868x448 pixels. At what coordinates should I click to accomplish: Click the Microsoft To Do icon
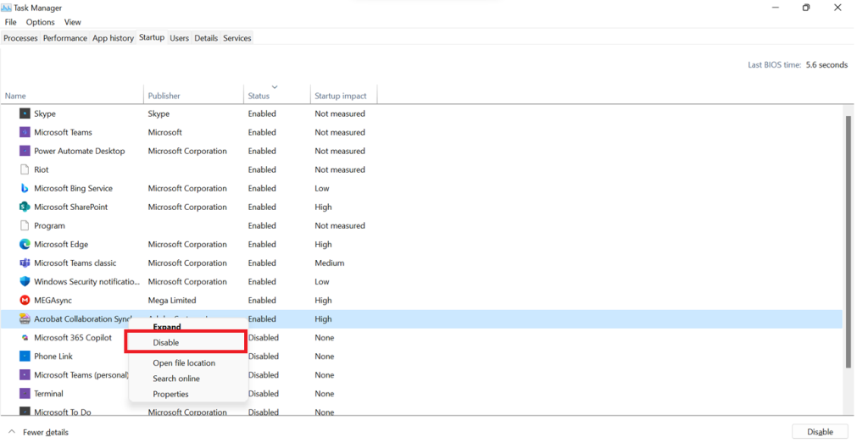[x=25, y=412]
